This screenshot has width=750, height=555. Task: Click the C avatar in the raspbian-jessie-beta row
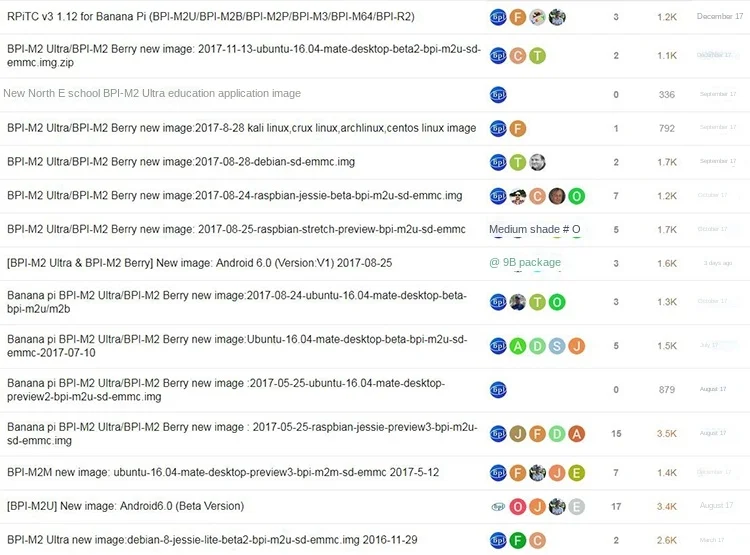(x=537, y=196)
